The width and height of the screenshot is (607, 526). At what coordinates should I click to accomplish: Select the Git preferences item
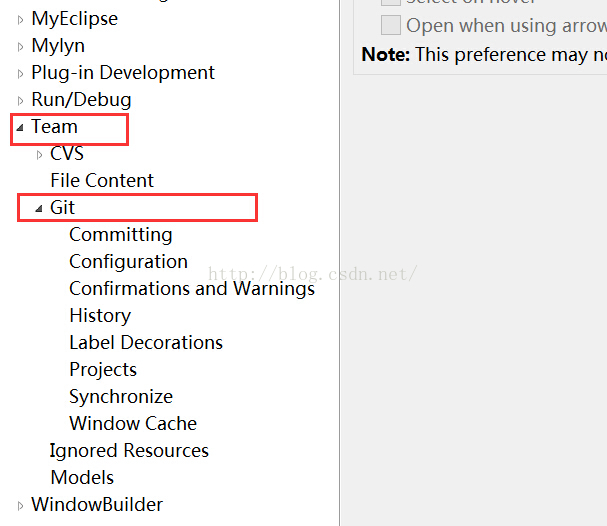click(62, 207)
